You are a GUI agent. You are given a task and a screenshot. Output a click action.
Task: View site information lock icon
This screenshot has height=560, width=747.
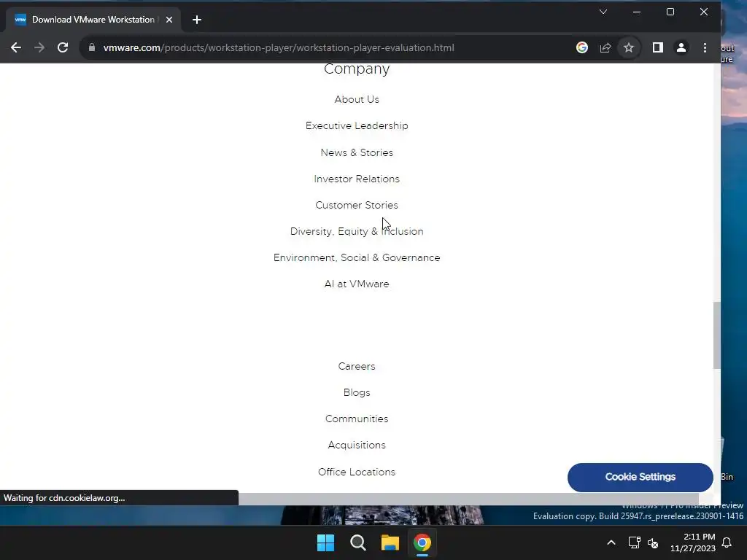pyautogui.click(x=92, y=47)
